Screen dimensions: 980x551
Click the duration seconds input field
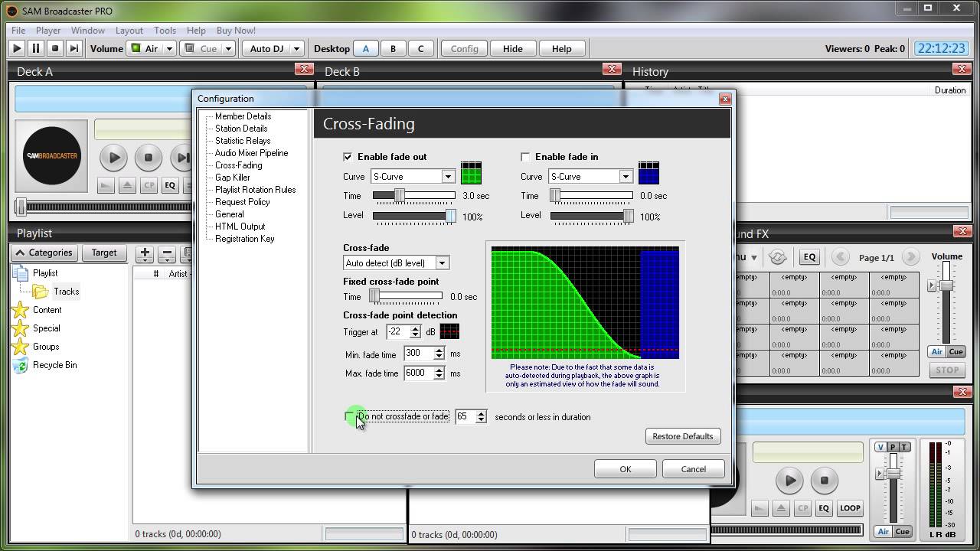465,416
